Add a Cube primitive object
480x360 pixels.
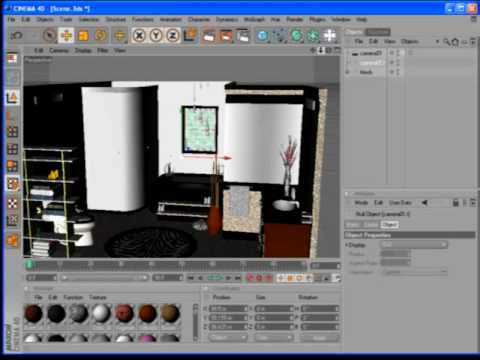263,35
